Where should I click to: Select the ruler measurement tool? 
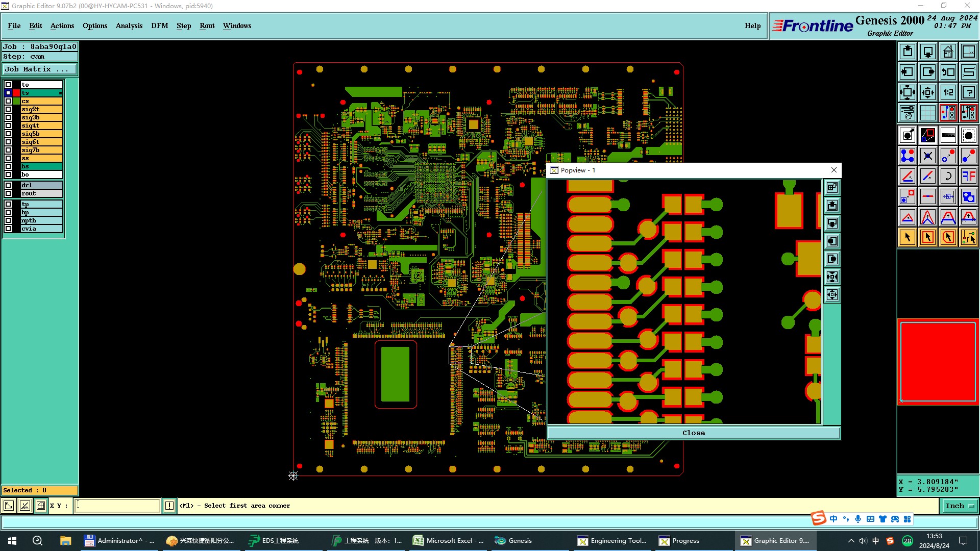pos(948,135)
